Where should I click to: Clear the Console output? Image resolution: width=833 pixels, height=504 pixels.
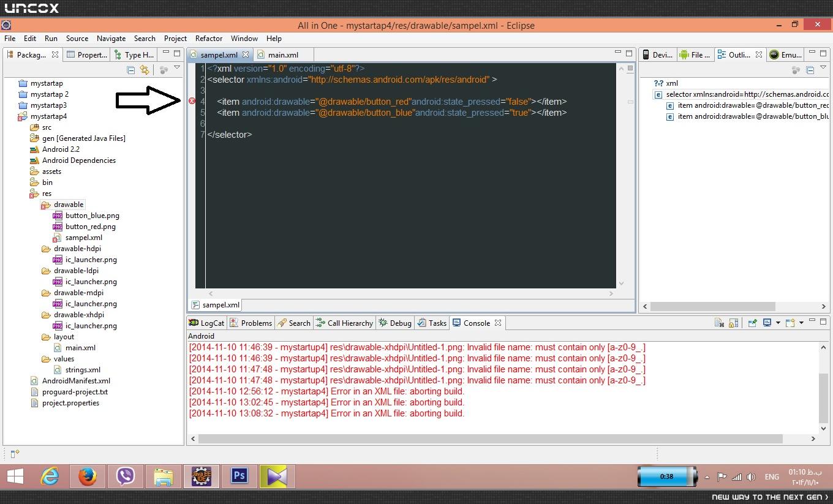pyautogui.click(x=720, y=323)
